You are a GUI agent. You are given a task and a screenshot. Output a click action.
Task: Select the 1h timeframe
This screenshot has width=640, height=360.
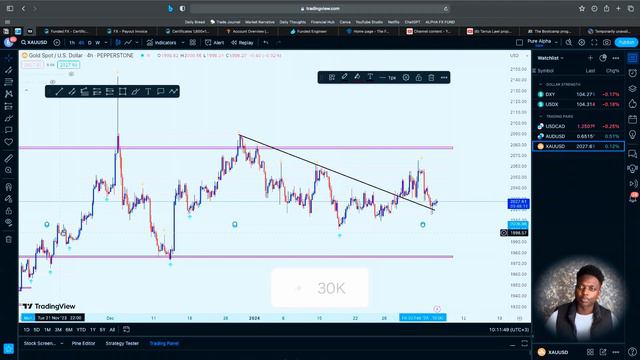[x=72, y=42]
